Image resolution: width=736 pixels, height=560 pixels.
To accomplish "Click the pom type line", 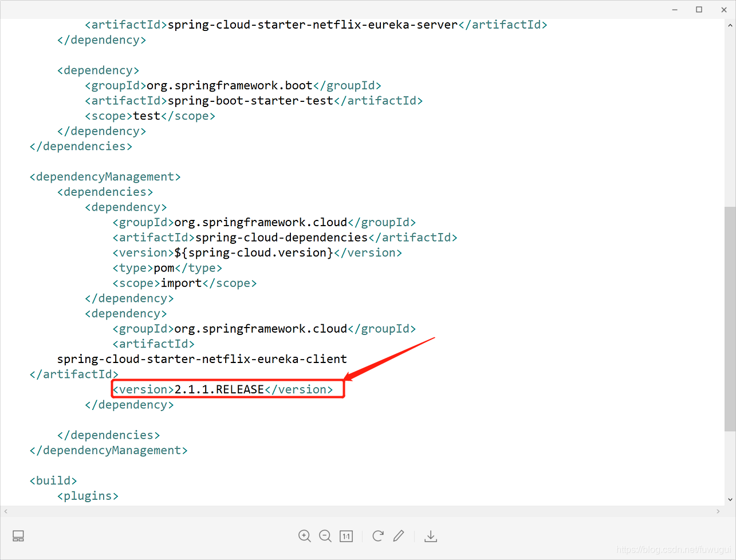I will 167,268.
